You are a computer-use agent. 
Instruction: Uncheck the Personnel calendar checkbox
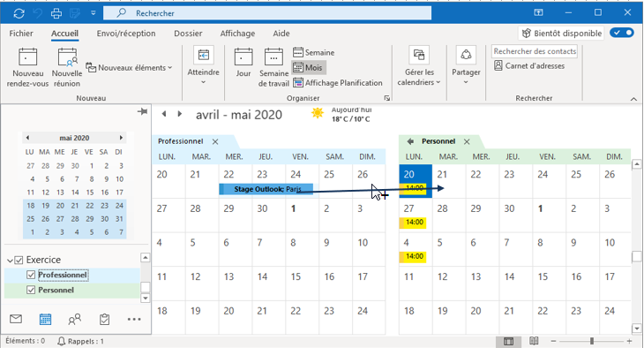pos(31,290)
